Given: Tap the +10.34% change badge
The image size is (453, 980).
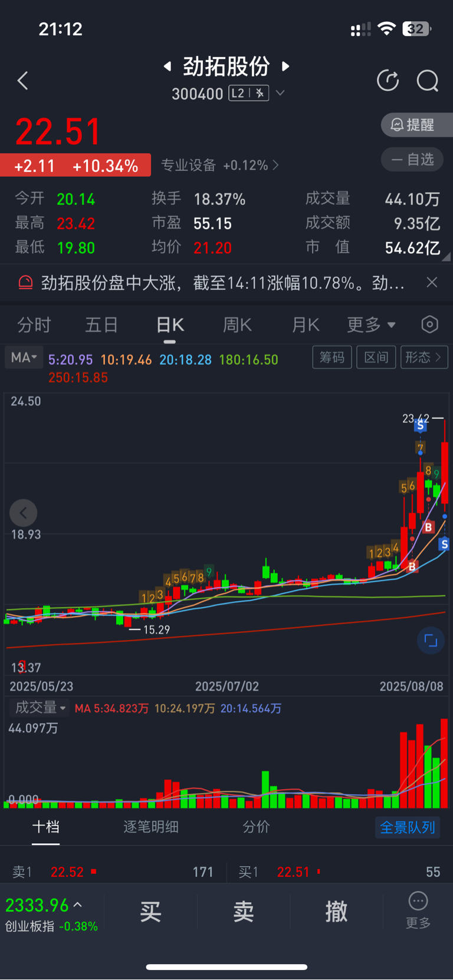Looking at the screenshot, I should coord(105,166).
